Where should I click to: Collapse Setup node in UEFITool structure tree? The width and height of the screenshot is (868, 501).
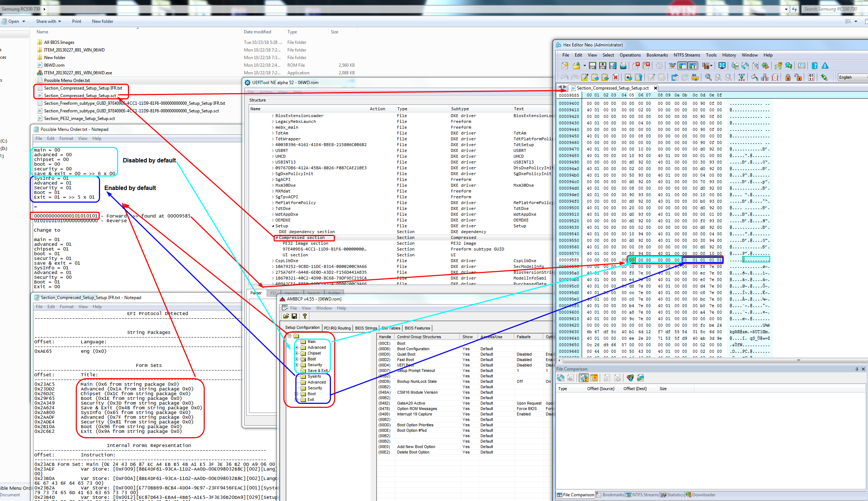273,226
